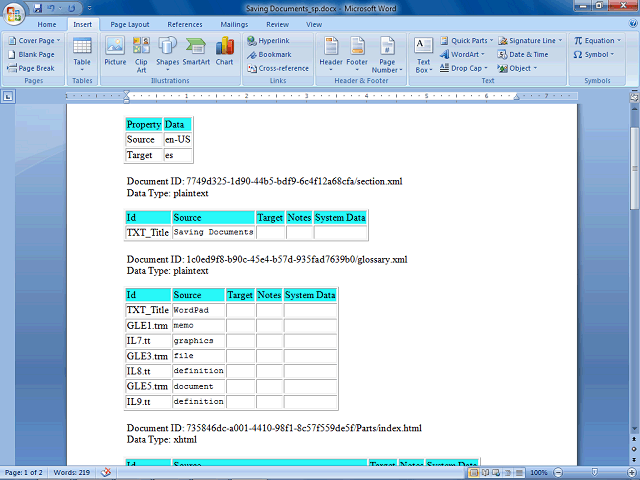Switch to the Review tab
640x480 pixels.
[x=278, y=24]
